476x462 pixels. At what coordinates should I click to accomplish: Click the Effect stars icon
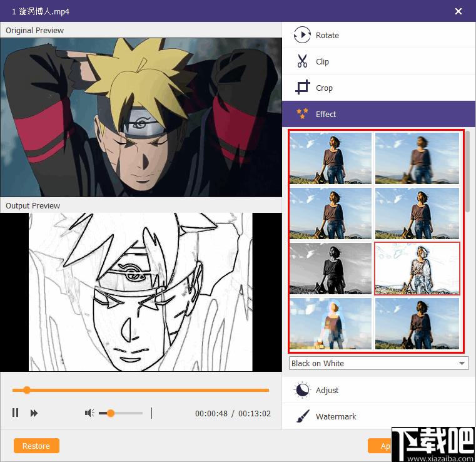(x=302, y=113)
